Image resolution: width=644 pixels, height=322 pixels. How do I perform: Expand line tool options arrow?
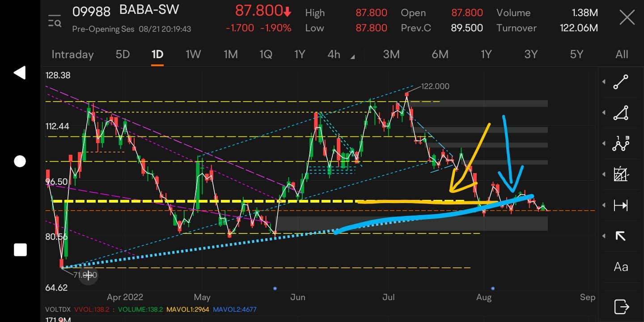604,82
